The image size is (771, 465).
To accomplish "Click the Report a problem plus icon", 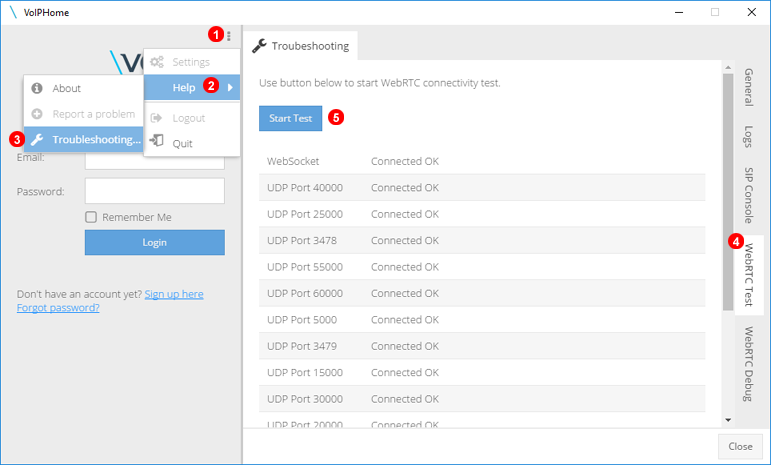I will 37,114.
